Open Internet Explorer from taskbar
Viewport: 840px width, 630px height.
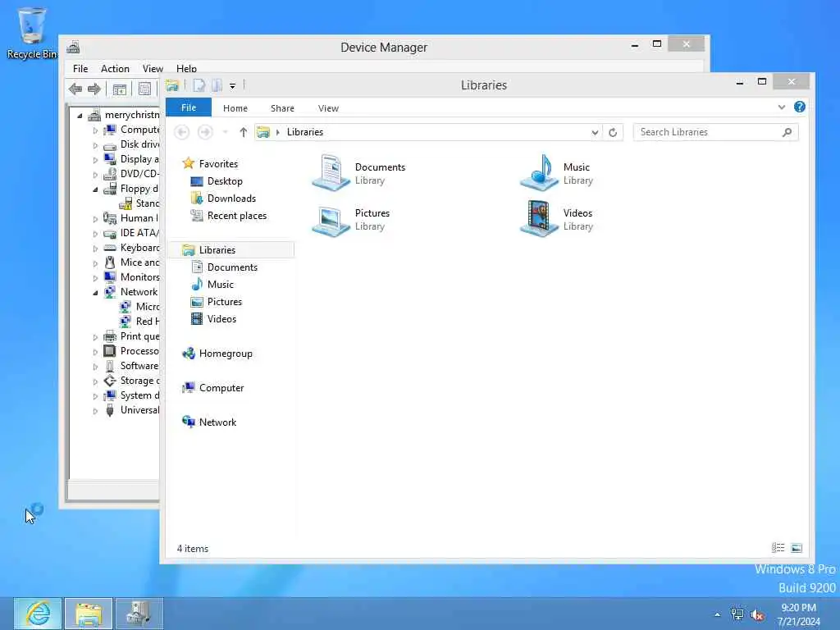(38, 614)
